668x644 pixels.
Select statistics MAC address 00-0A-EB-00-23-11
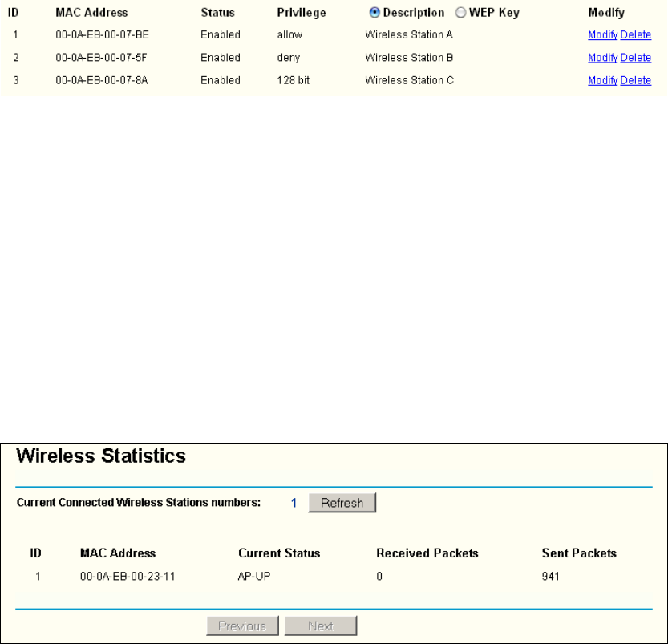pos(128,577)
